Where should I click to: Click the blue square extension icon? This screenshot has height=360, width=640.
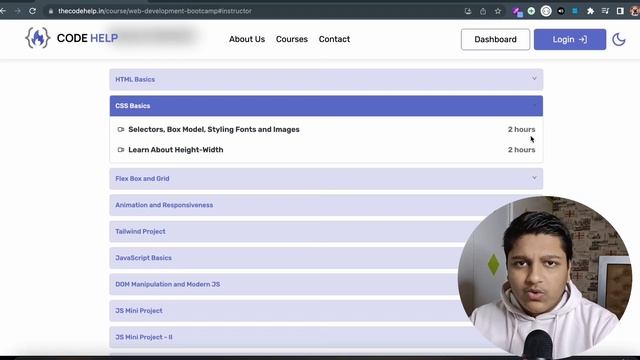[575, 11]
